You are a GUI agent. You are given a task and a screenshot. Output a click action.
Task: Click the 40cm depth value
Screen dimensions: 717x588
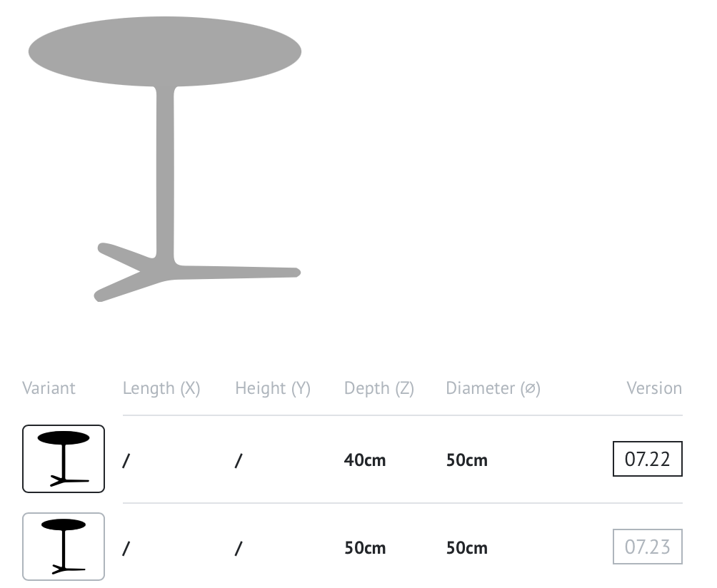pos(365,460)
